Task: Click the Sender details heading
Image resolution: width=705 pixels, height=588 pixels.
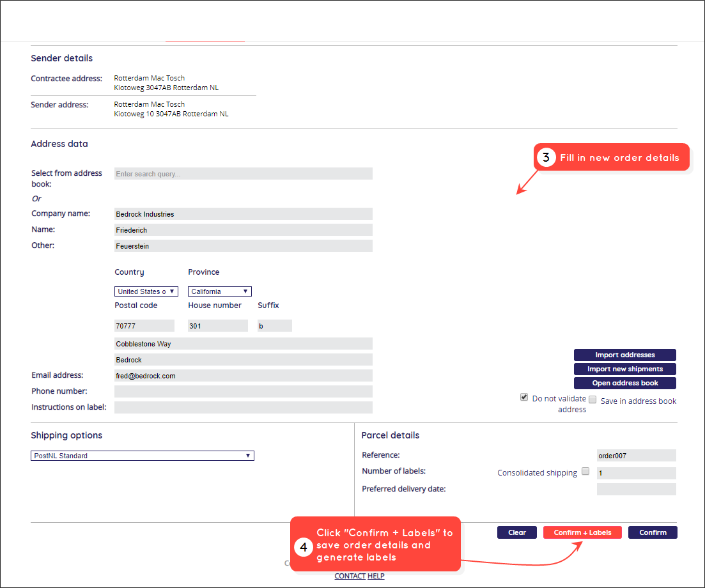Action: click(61, 58)
